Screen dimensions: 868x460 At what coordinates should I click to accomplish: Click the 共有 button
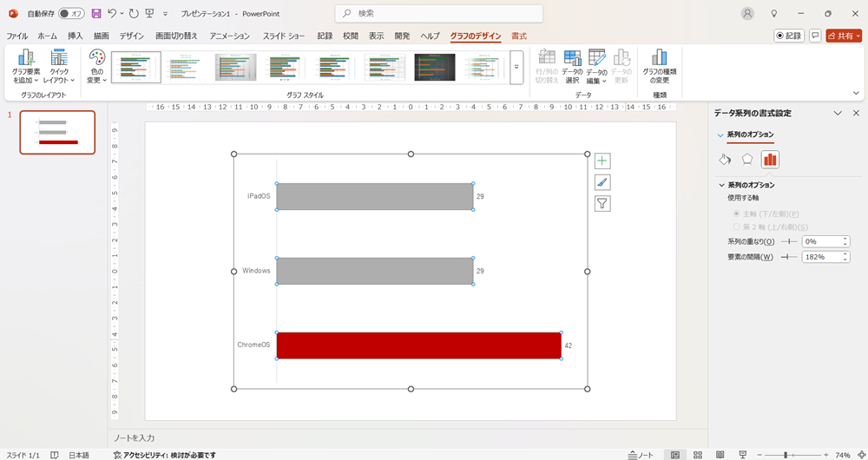click(844, 36)
